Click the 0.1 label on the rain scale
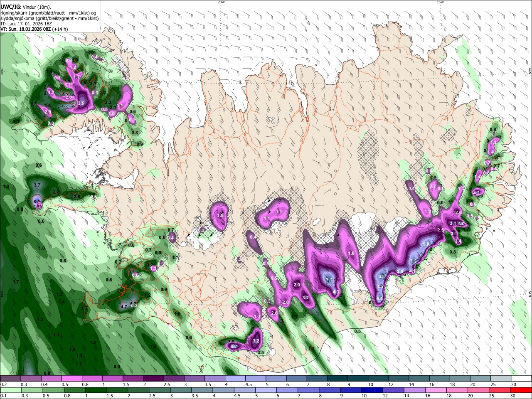532x399 pixels. click(x=3, y=396)
